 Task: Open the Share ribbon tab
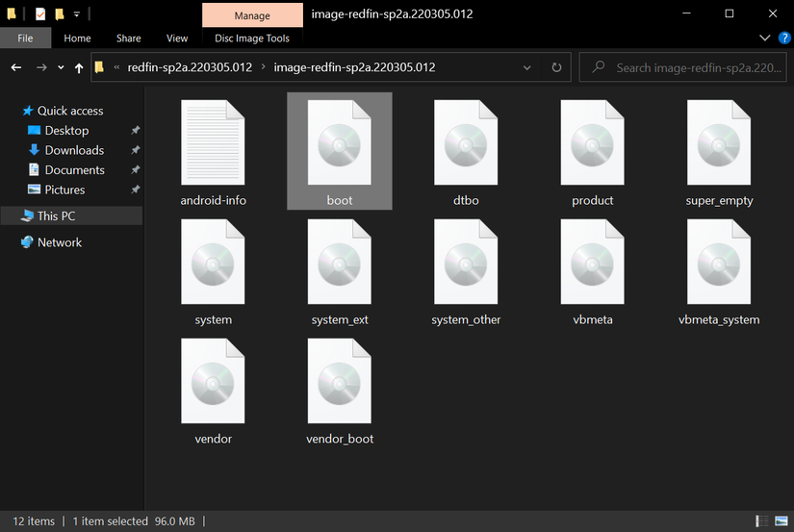[129, 38]
